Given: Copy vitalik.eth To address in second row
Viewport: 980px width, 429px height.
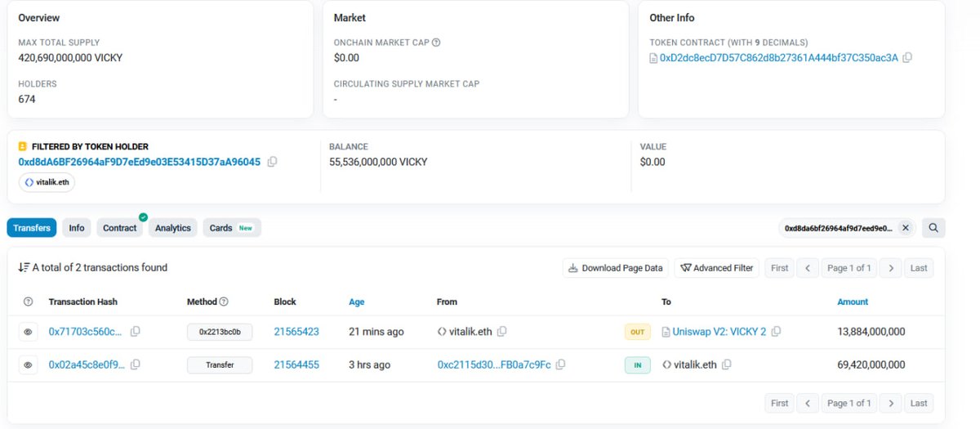Looking at the screenshot, I should click(x=727, y=364).
